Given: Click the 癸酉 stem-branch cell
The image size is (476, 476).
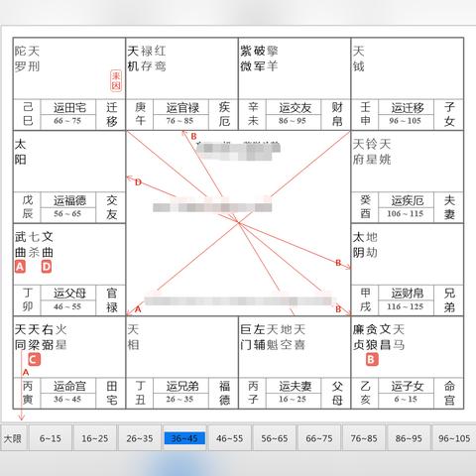Looking at the screenshot, I should 365,207.
